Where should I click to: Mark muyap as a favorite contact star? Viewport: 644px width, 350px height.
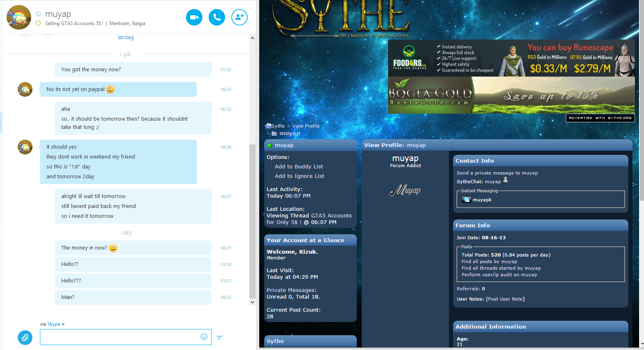38,14
